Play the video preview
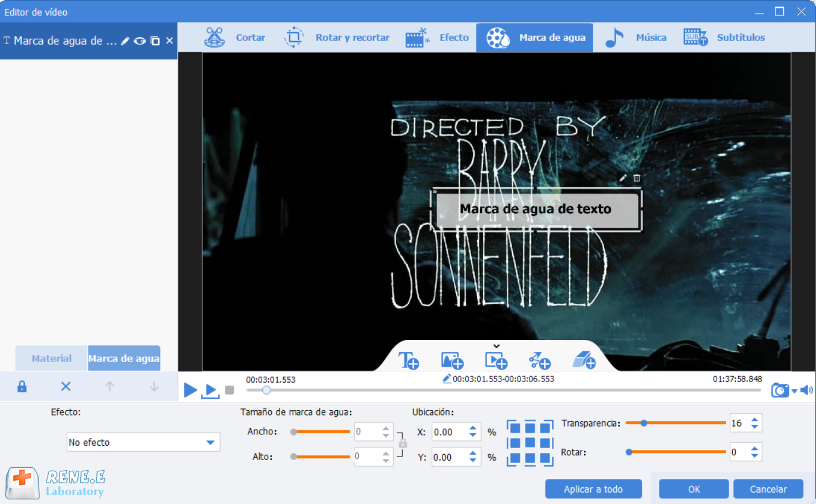This screenshot has height=504, width=816. coord(190,390)
